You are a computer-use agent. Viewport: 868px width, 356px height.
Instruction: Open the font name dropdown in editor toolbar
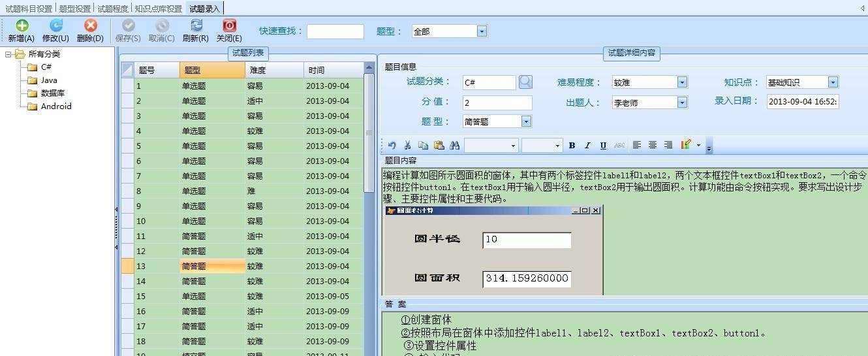click(x=513, y=146)
